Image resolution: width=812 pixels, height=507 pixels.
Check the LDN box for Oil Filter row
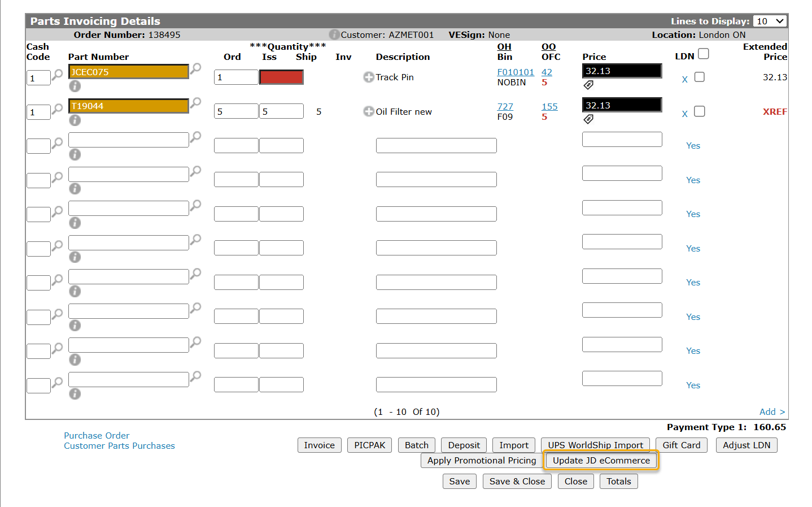[699, 111]
